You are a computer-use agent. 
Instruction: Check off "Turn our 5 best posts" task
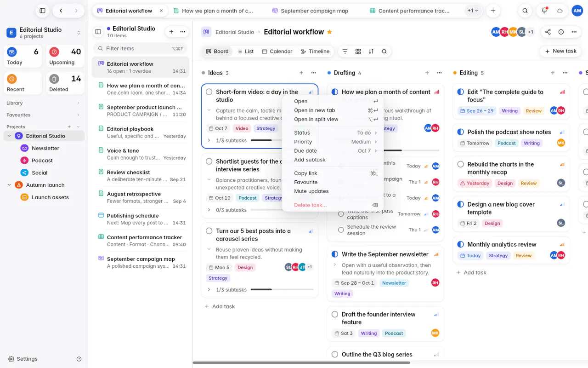pyautogui.click(x=209, y=231)
